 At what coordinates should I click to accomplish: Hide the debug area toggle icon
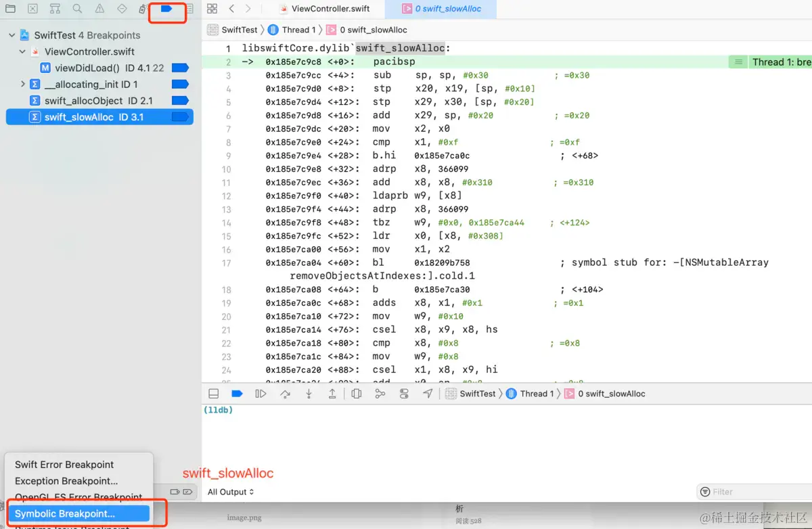tap(213, 394)
